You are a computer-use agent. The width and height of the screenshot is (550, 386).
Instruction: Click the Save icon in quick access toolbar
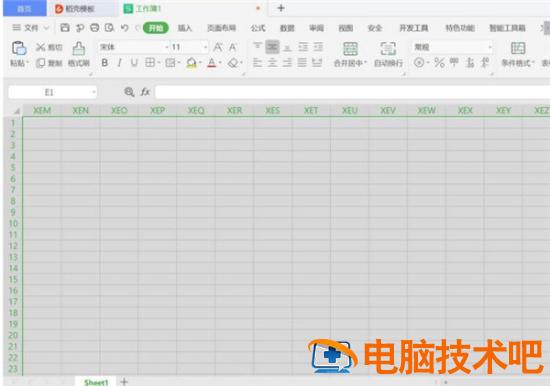tap(65, 28)
